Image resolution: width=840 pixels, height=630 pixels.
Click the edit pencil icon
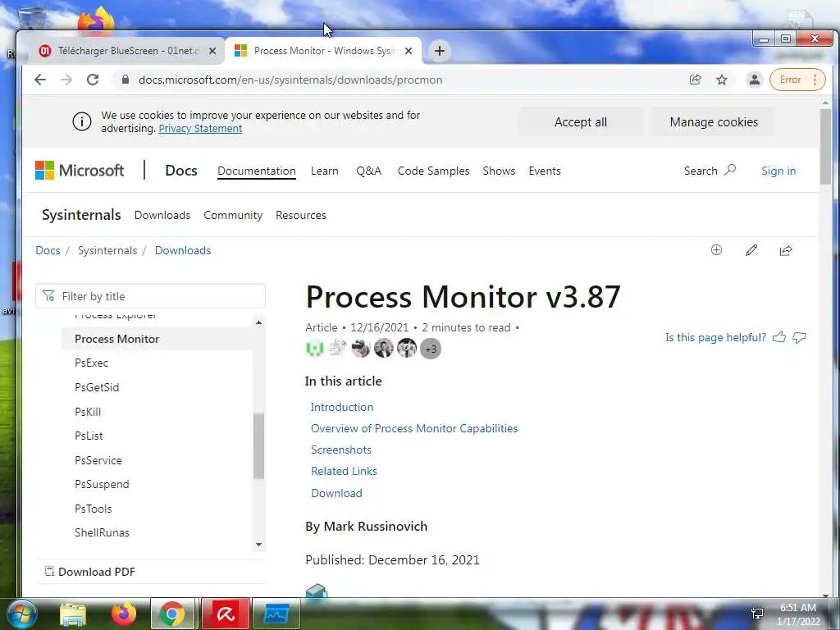[x=751, y=250]
